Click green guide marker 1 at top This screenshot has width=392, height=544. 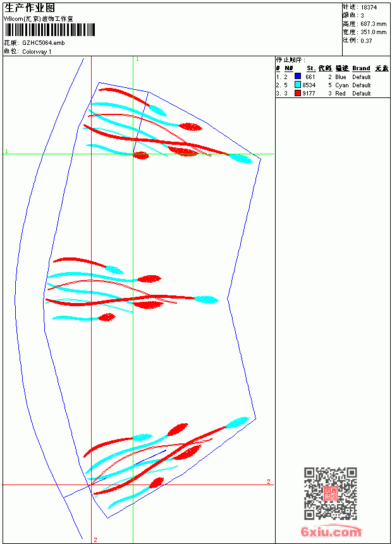point(137,59)
